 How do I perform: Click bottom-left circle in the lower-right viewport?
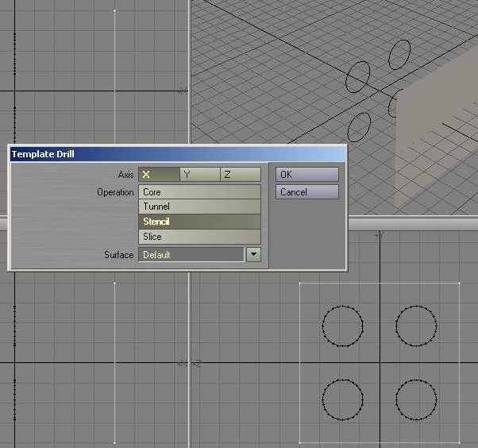point(343,380)
